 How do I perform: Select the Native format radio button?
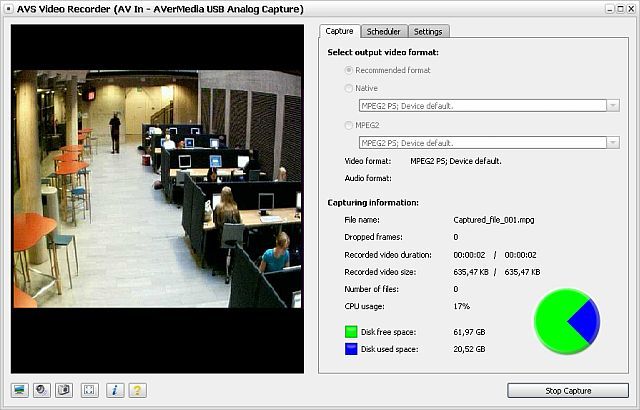click(349, 88)
